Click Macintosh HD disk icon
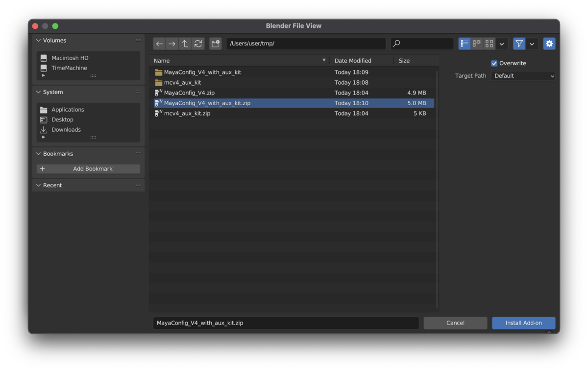Image resolution: width=588 pixels, height=371 pixels. click(44, 58)
